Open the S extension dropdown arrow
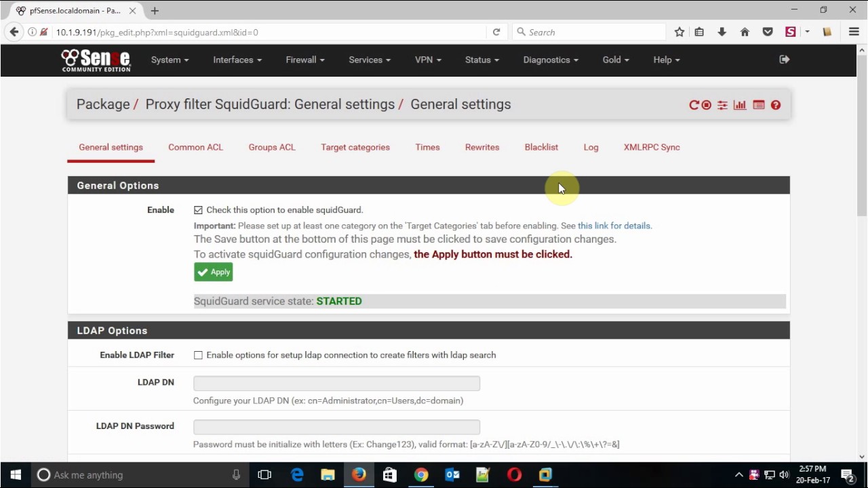Image resolution: width=868 pixels, height=488 pixels. tap(807, 32)
